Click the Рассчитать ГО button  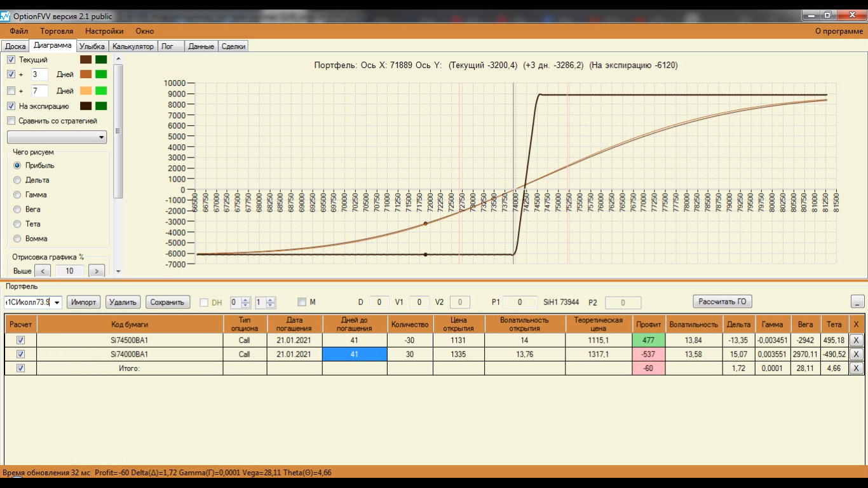click(x=722, y=302)
